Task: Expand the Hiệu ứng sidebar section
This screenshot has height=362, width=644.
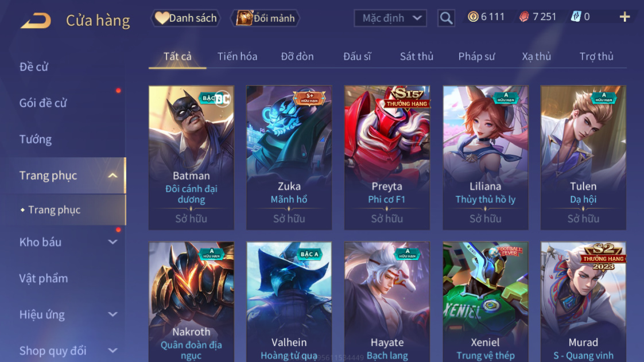Action: [112, 314]
